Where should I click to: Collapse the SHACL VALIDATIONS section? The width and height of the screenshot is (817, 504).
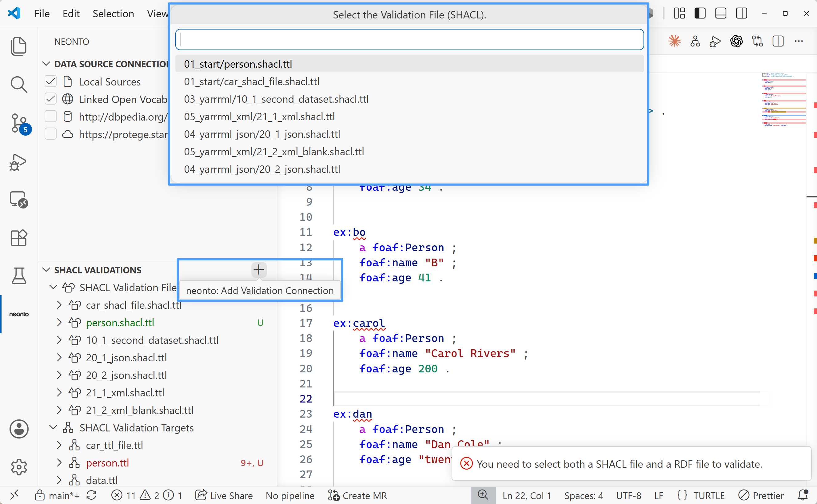pos(46,270)
